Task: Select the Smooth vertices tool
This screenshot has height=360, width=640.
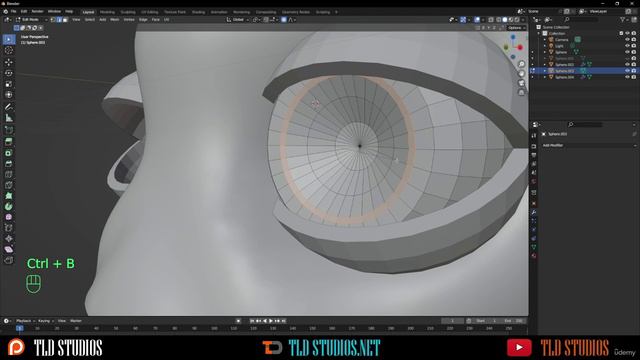Action: click(x=9, y=217)
